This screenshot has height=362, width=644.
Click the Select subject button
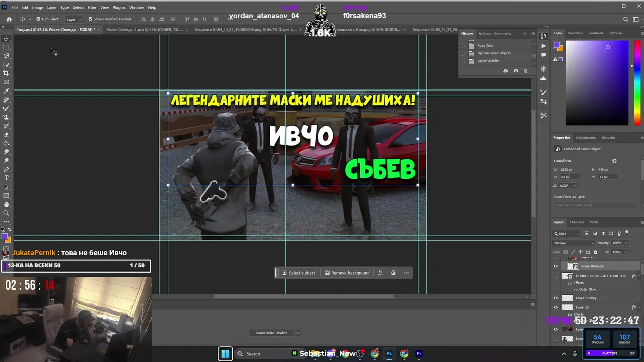coord(298,273)
